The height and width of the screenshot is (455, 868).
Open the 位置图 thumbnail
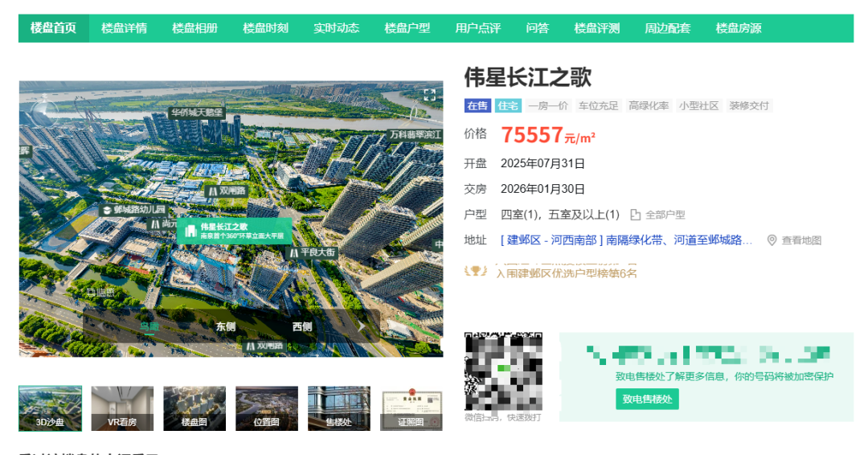click(x=267, y=408)
